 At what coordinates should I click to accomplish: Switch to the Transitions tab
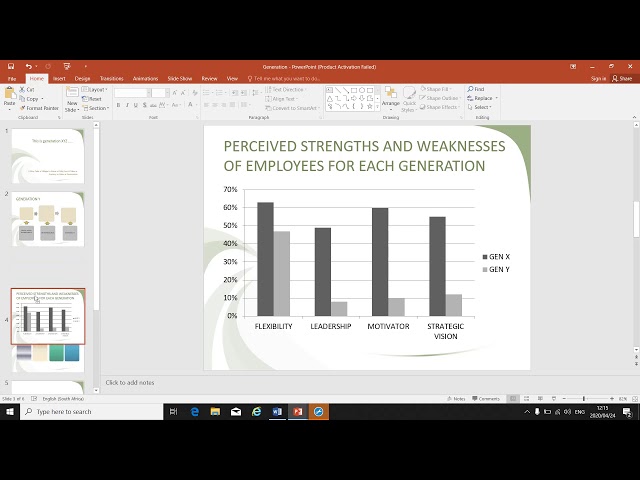(x=111, y=78)
